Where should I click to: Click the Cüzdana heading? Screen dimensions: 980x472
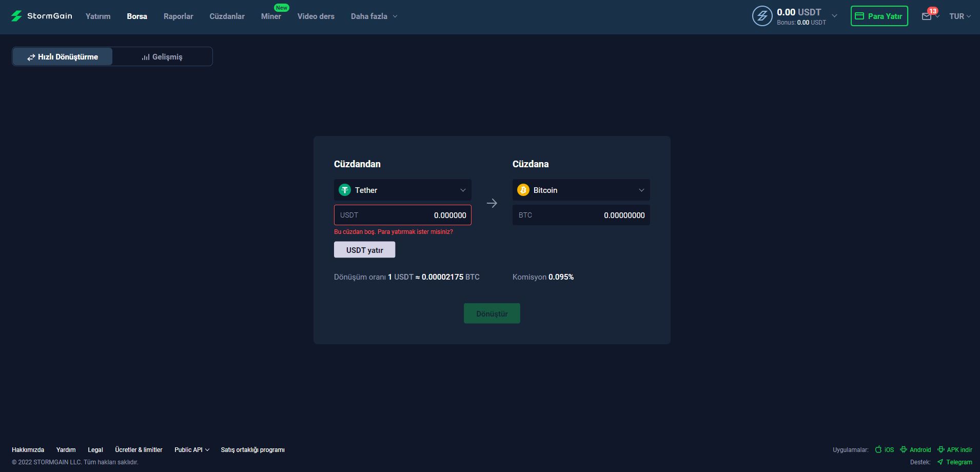click(x=531, y=164)
